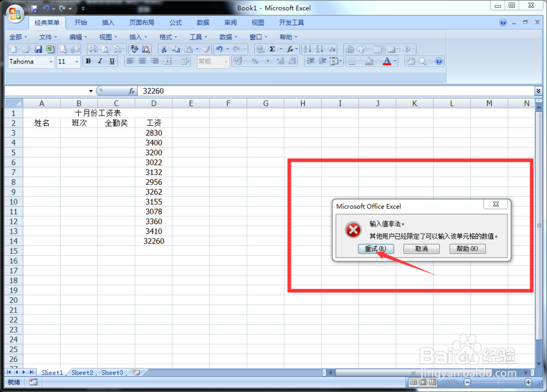The image size is (547, 392).
Task: Click the fx Insert Function icon in formula bar
Action: tap(131, 91)
